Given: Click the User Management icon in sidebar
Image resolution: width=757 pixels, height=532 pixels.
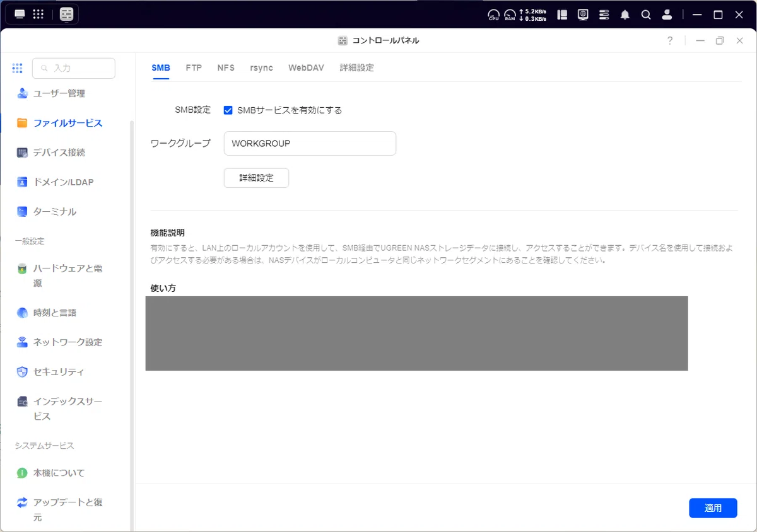Looking at the screenshot, I should 22,93.
